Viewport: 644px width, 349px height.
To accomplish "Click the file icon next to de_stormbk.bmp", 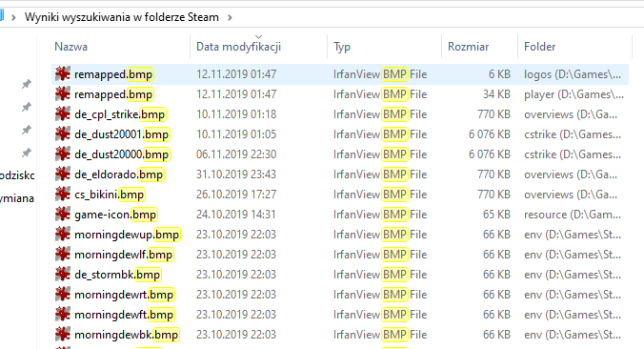I will click(63, 275).
